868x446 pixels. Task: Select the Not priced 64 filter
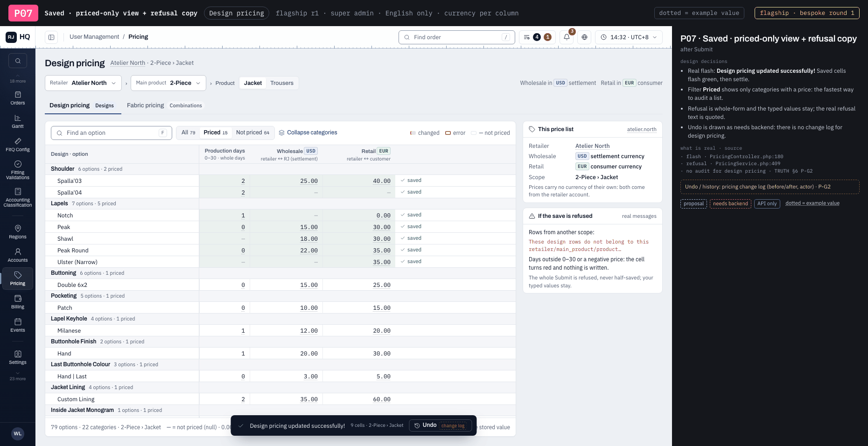tap(252, 132)
